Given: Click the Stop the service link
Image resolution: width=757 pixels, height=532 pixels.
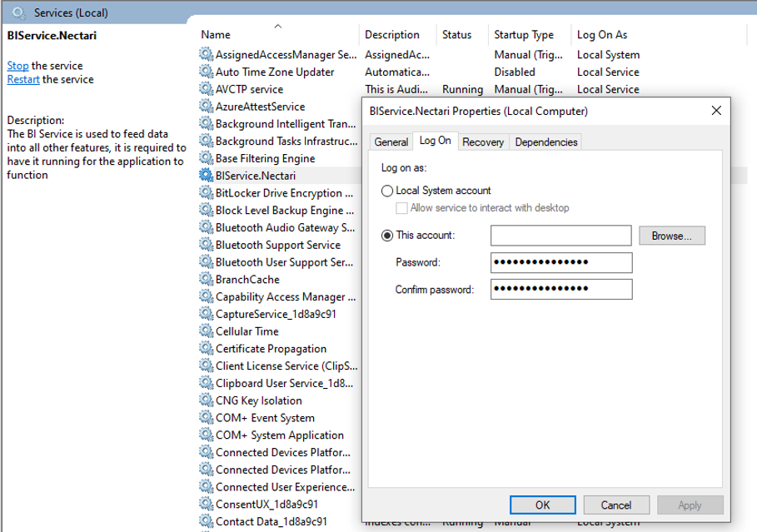Looking at the screenshot, I should 17,66.
